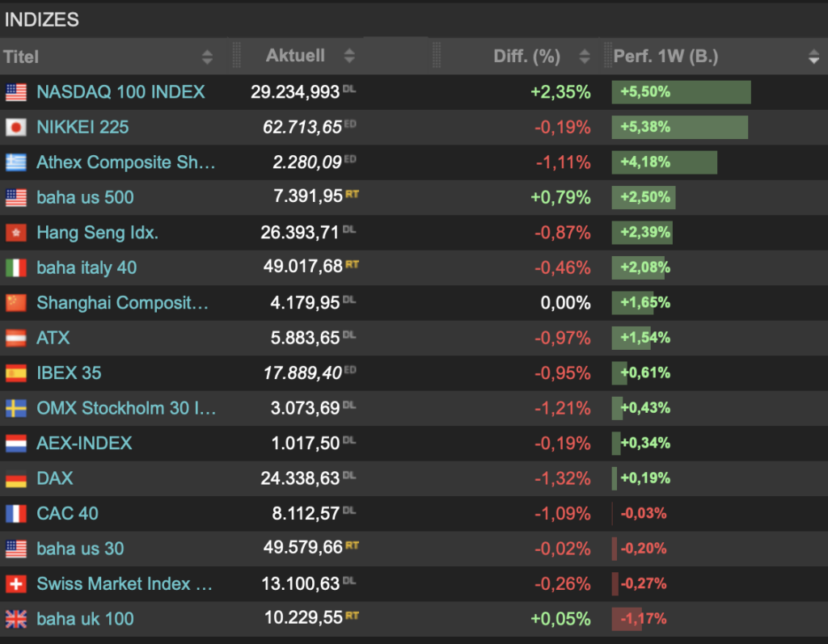
Task: Click the Titel column header
Action: 21,57
